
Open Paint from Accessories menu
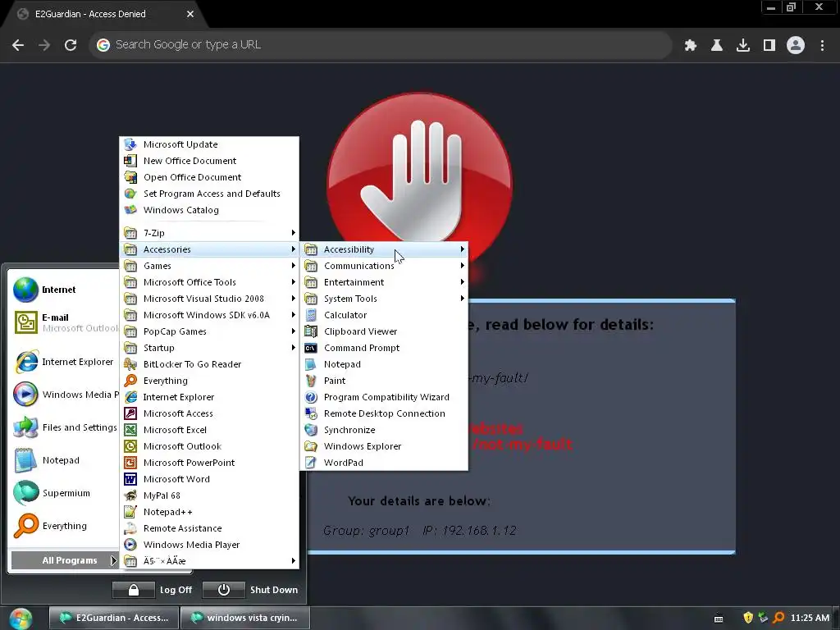[x=384, y=381]
